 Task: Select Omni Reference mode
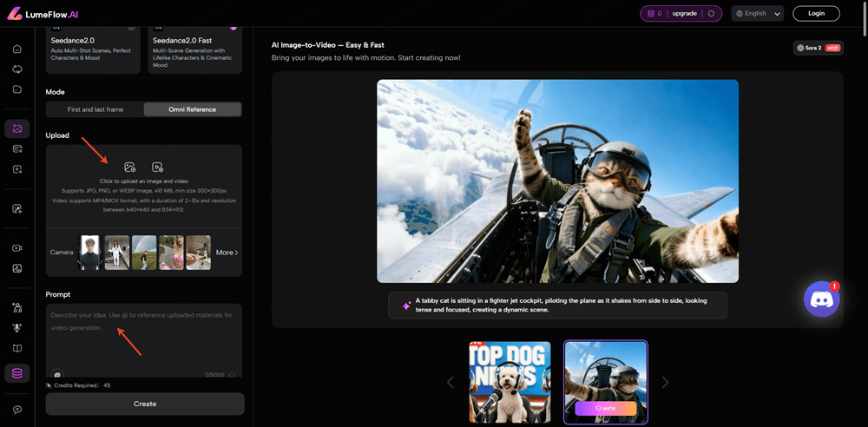[192, 109]
